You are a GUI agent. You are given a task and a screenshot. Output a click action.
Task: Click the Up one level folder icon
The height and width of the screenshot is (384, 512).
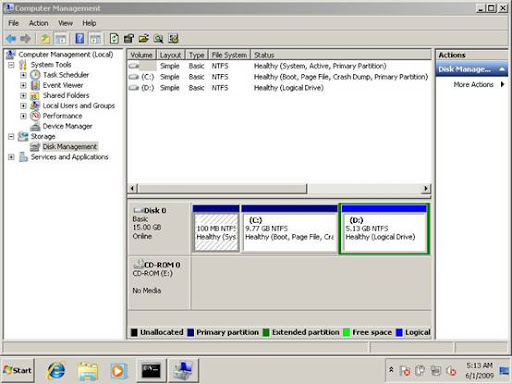(45, 39)
